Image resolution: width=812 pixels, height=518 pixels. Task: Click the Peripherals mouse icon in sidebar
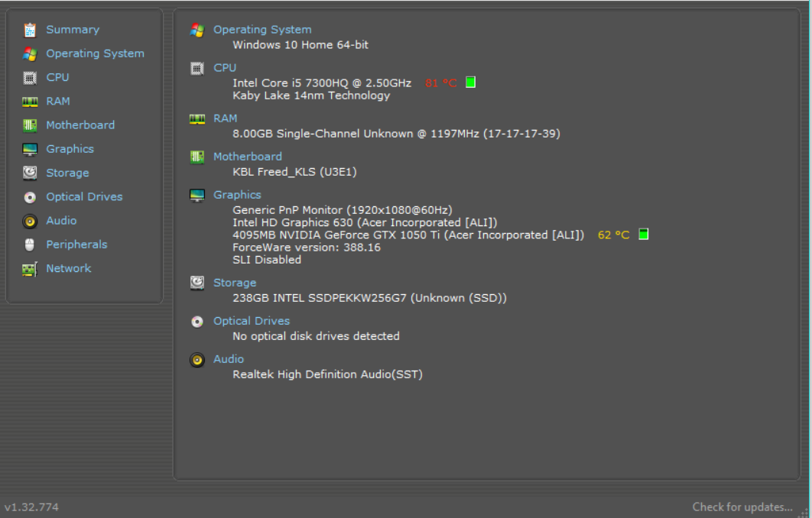point(30,244)
